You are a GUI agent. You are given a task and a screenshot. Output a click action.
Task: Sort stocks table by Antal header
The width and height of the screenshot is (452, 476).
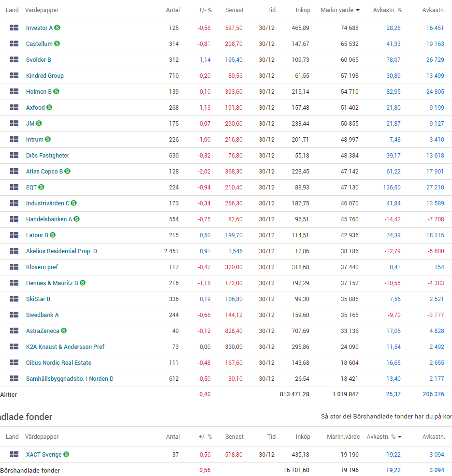click(x=173, y=10)
